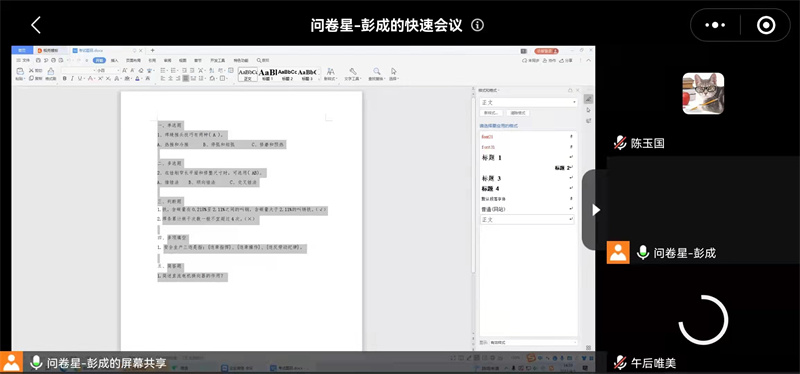Click the green mic in screen-share banner
This screenshot has height=374, width=800.
[x=35, y=363]
